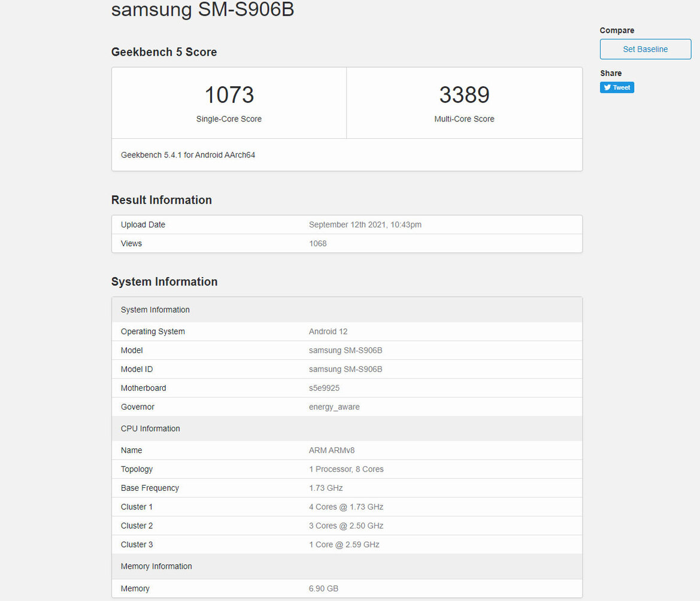Click the Set Baseline button

[645, 49]
